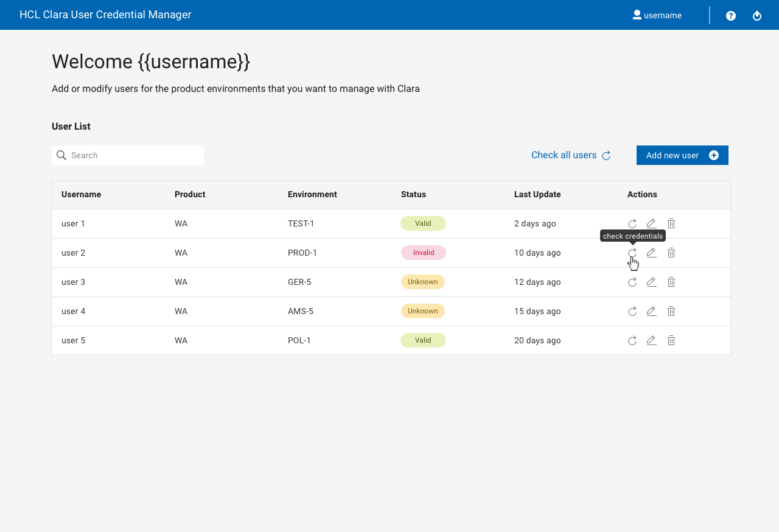This screenshot has width=779, height=532.
Task: Click Check all users link
Action: pyautogui.click(x=570, y=155)
